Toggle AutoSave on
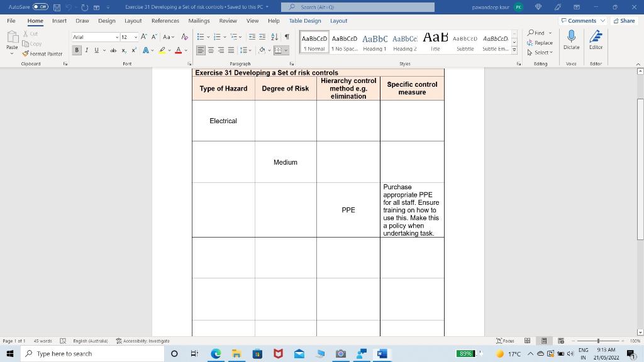 pyautogui.click(x=39, y=6)
